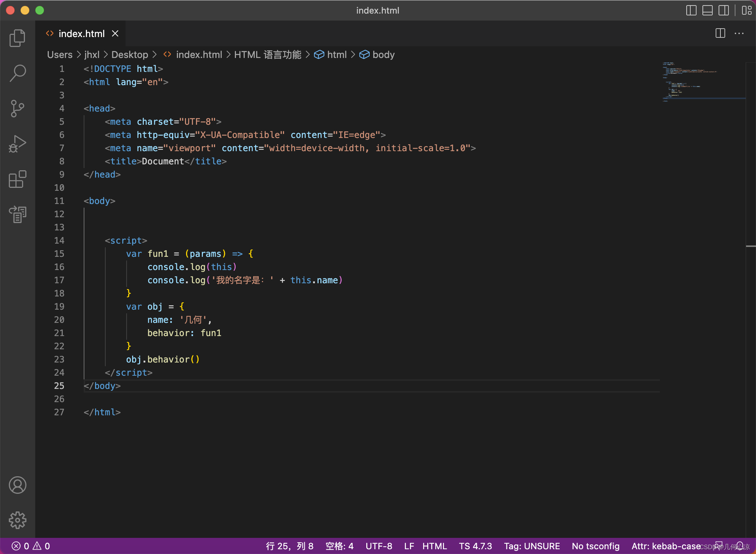Screen dimensions: 756x554
Task: Click the </script> closing tag
Action: pyautogui.click(x=128, y=372)
